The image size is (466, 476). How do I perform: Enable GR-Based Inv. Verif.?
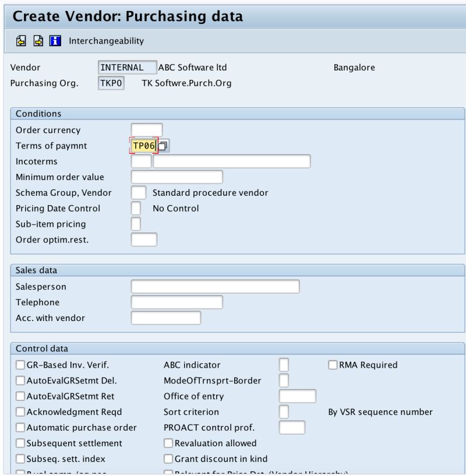point(20,365)
